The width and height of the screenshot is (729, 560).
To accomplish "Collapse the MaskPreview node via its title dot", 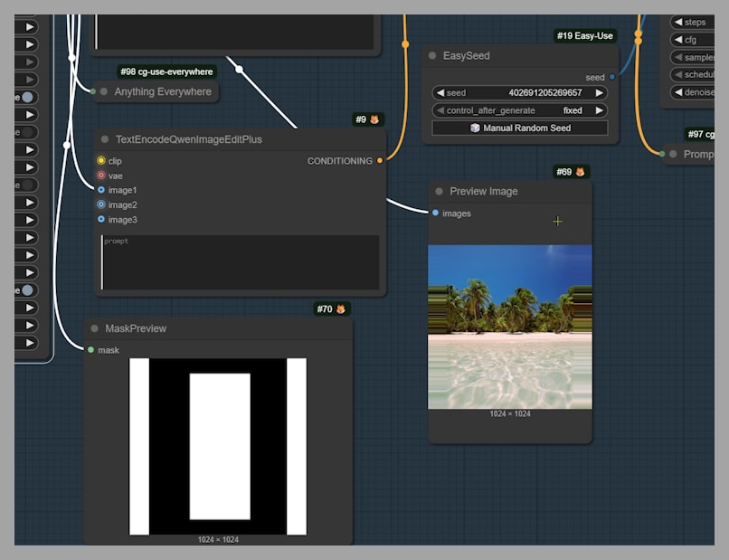I will (95, 328).
